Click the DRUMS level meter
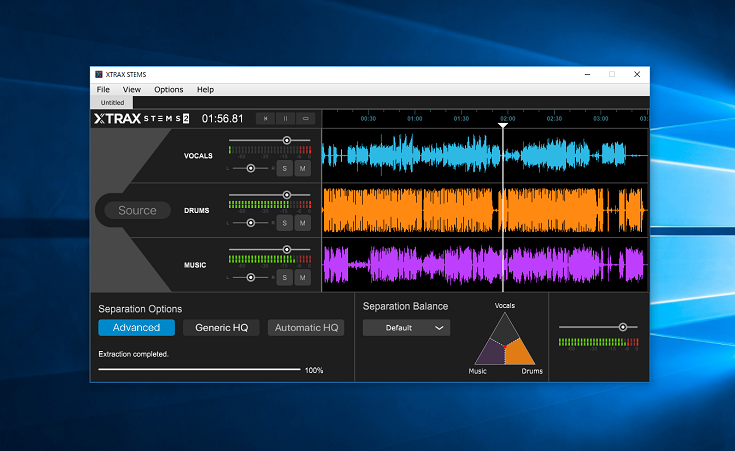The image size is (735, 451). pyautogui.click(x=270, y=204)
